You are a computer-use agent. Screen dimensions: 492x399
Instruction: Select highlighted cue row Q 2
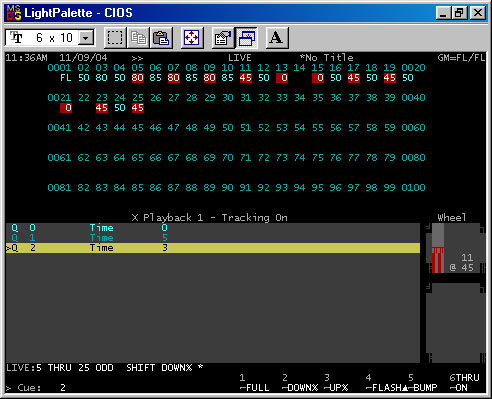[213, 248]
